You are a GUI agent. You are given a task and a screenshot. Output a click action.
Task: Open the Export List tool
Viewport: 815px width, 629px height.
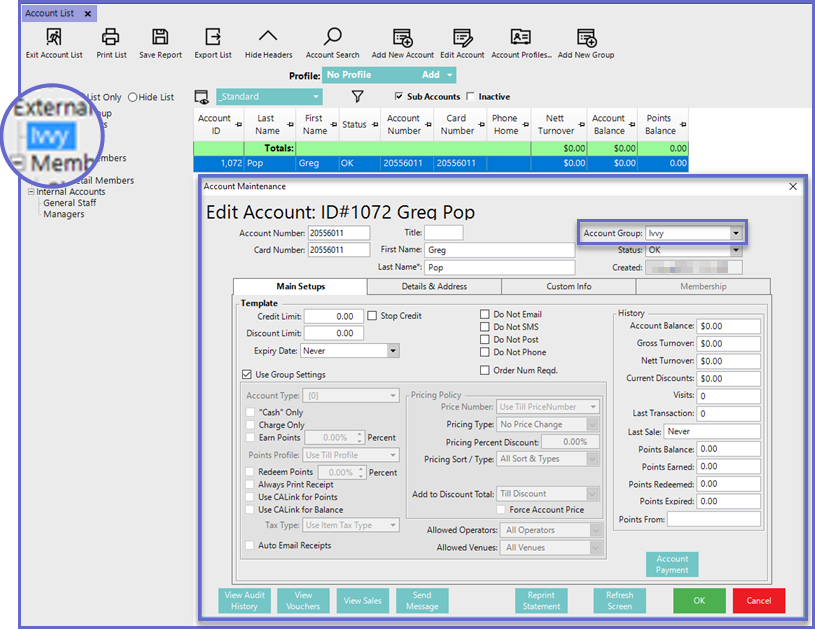click(213, 37)
